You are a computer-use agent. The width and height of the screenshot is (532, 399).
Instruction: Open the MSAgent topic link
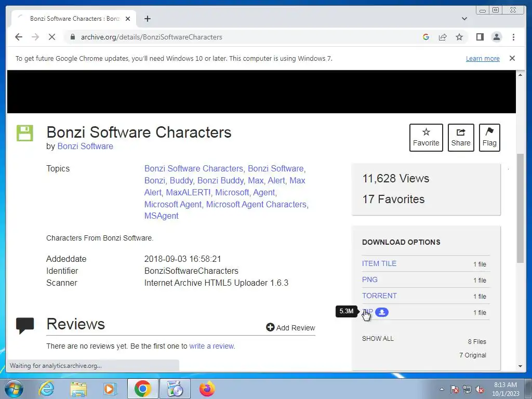(x=162, y=216)
